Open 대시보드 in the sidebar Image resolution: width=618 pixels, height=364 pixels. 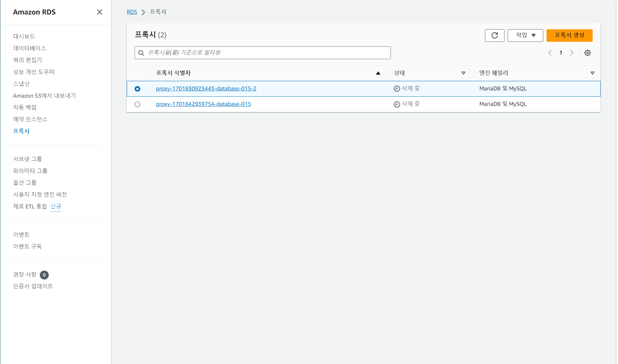(24, 36)
